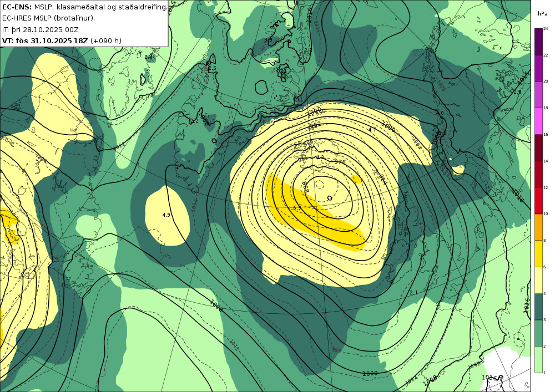Click the legend tick label '24'
555x392 pixels.
pos(546,29)
